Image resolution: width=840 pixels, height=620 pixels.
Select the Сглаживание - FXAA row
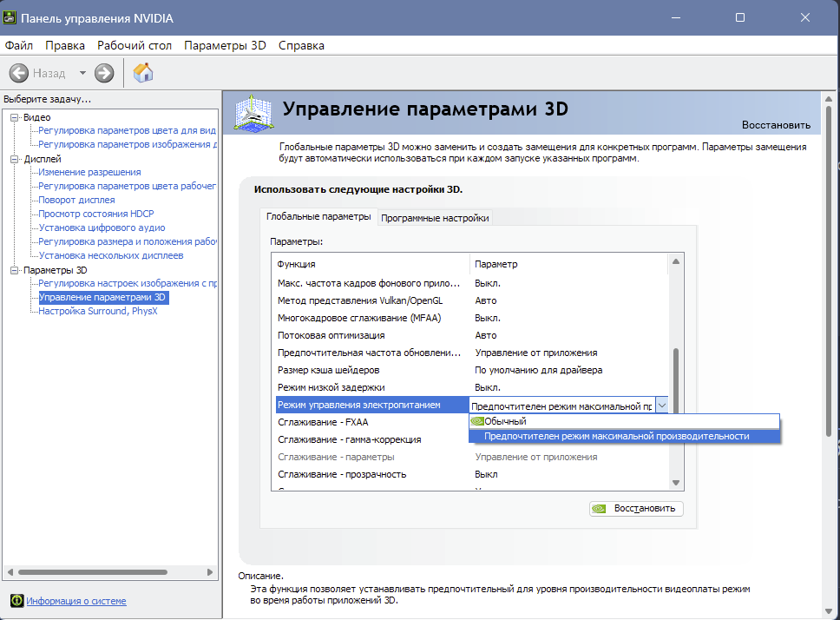tap(371, 422)
